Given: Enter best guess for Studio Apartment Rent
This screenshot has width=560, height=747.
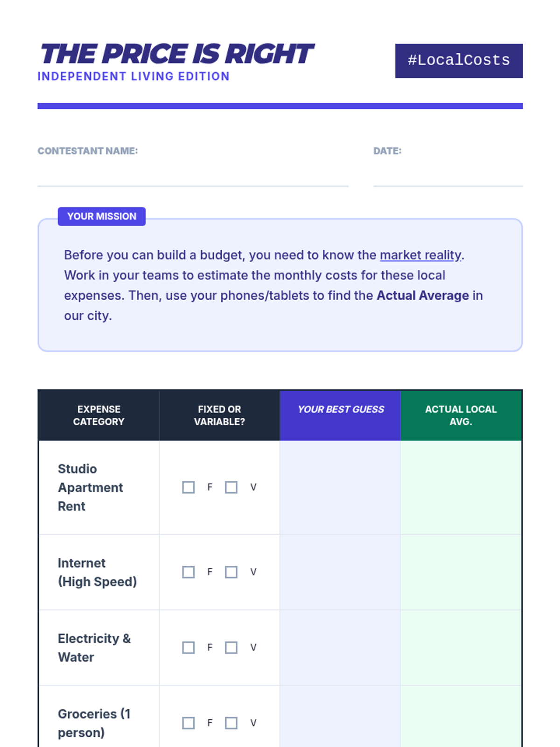Looking at the screenshot, I should (340, 487).
